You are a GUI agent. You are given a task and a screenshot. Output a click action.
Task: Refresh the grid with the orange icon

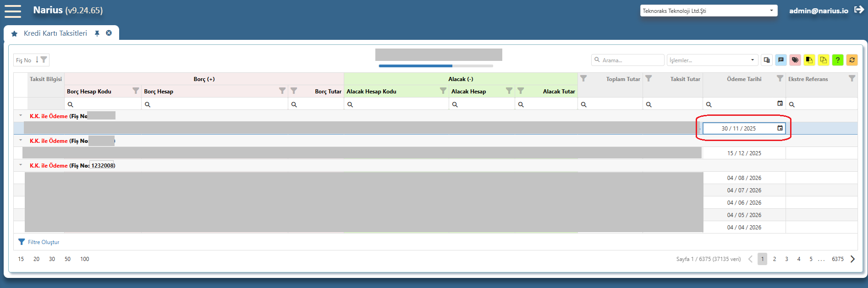(x=852, y=60)
